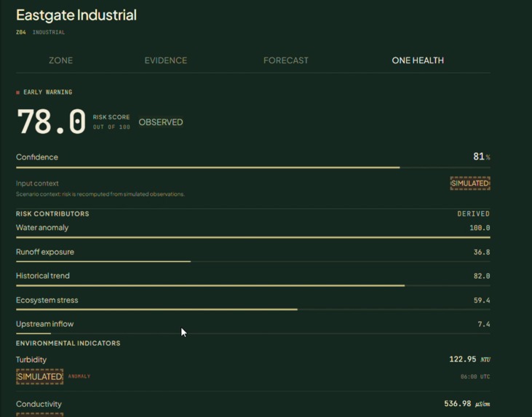Click the EARLY WARNING label

point(48,92)
